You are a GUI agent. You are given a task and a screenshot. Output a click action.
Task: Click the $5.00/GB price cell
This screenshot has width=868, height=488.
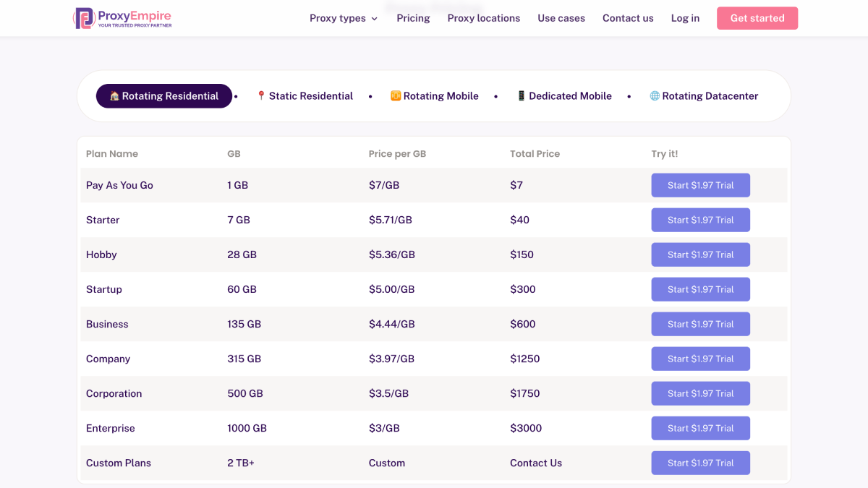(x=391, y=289)
